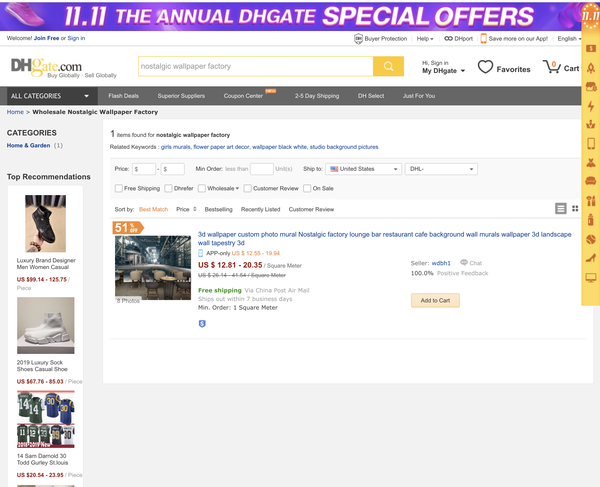The width and height of the screenshot is (600, 487).
Task: Click the baby bottle icon in sidebar
Action: click(591, 220)
